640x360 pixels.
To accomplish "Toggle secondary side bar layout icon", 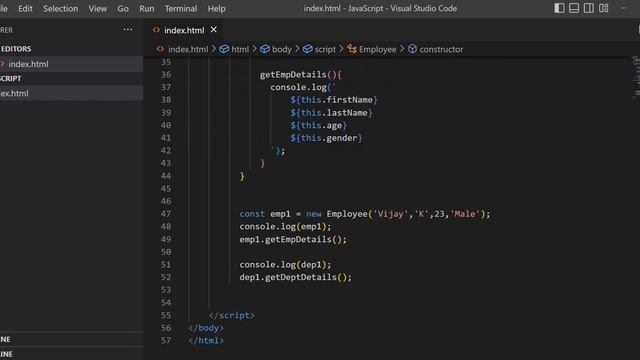I will (x=589, y=8).
